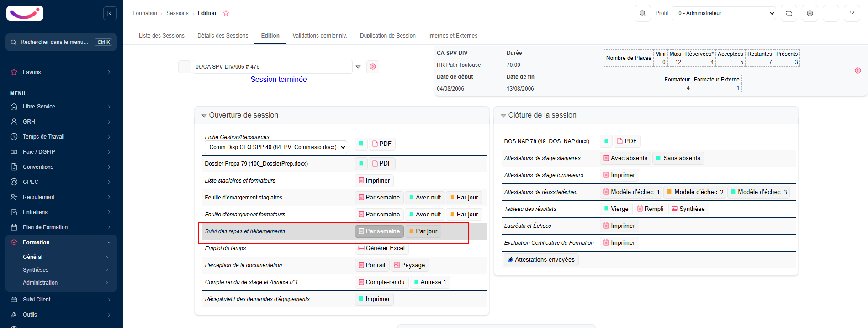
Task: Click Modèle d'échec 2 button
Action: pyautogui.click(x=695, y=192)
